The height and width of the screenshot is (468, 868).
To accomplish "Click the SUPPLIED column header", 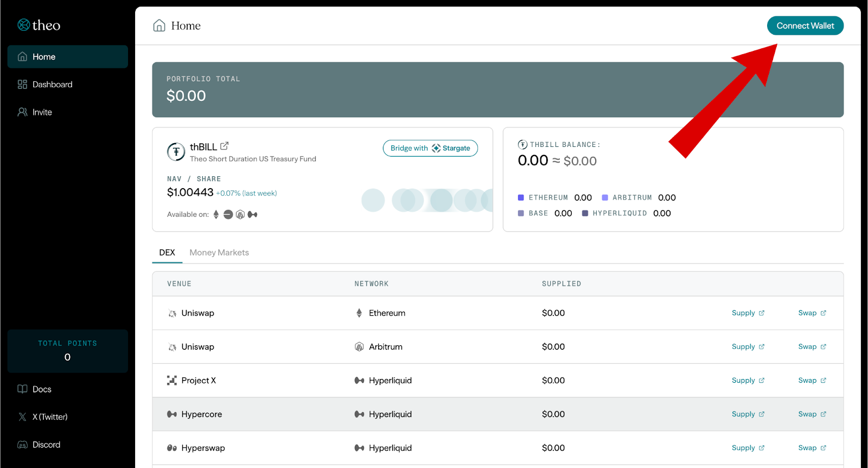I will (x=561, y=284).
